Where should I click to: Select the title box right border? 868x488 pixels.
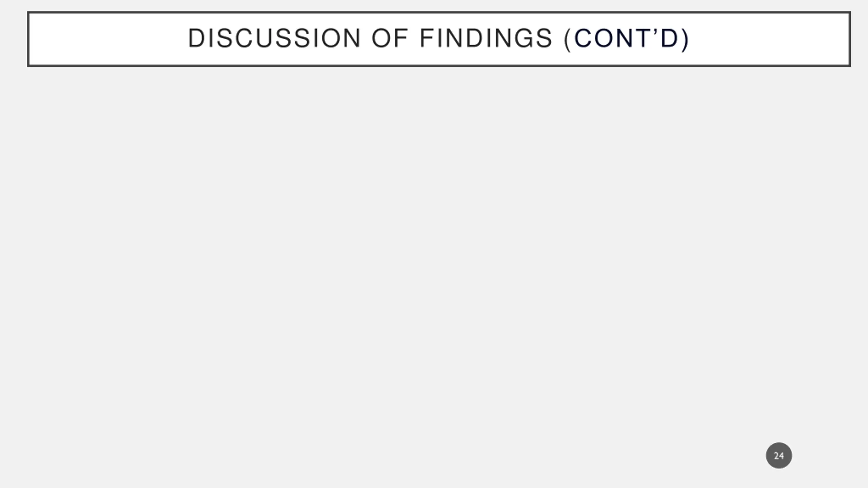(850, 39)
